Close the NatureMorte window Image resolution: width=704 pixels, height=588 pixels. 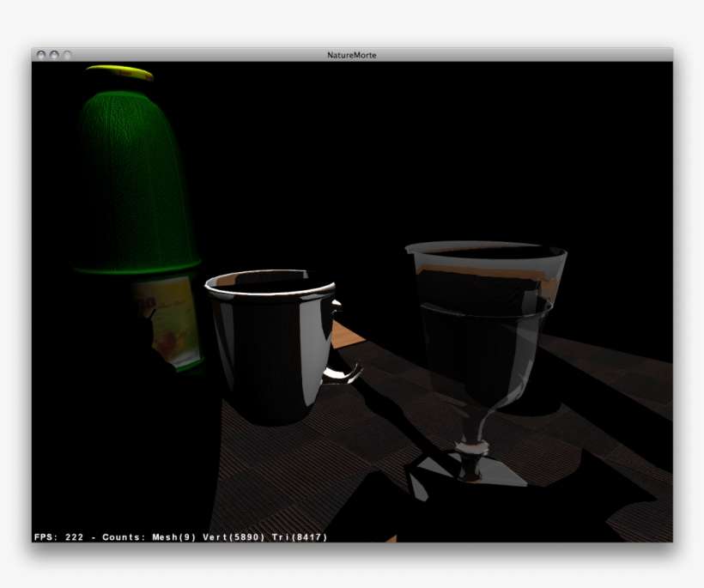coord(40,55)
